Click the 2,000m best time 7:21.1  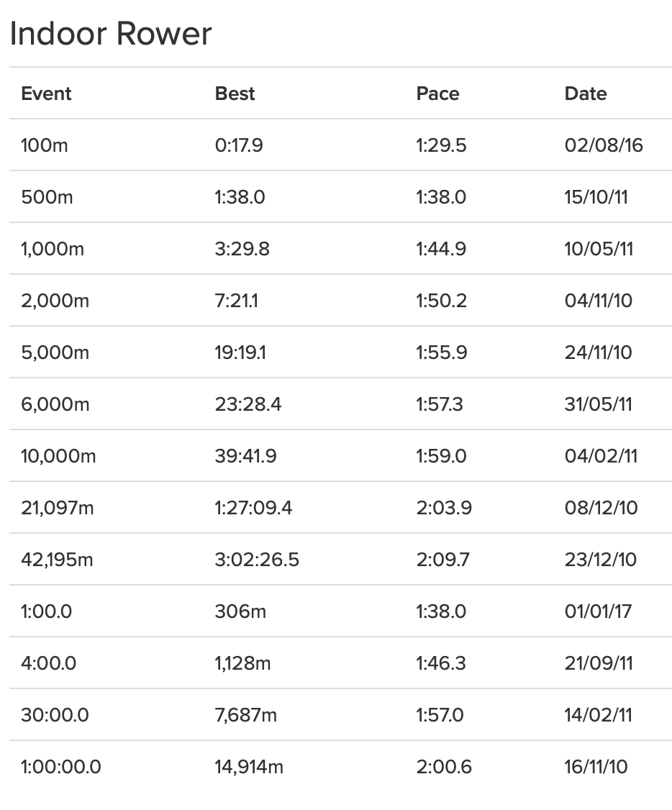pos(236,301)
